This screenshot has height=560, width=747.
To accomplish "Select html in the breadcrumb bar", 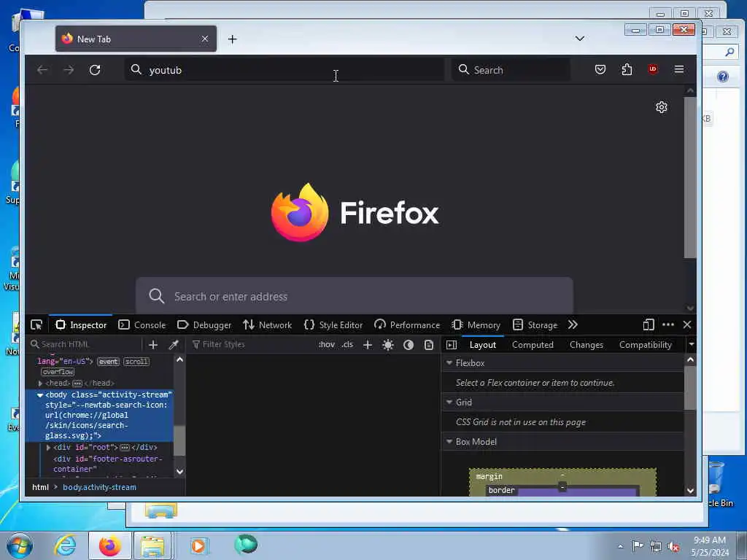I will pos(41,487).
